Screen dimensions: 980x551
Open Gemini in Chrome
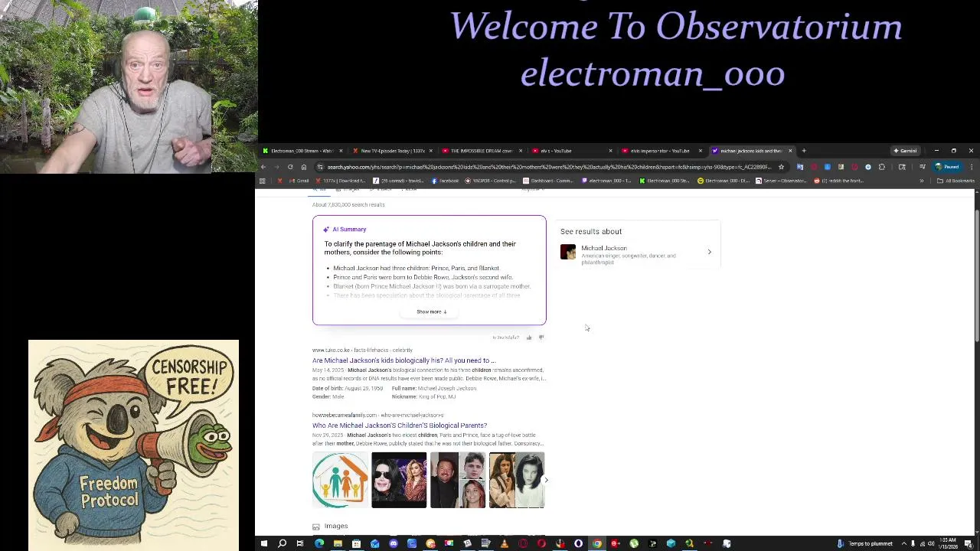tap(905, 151)
